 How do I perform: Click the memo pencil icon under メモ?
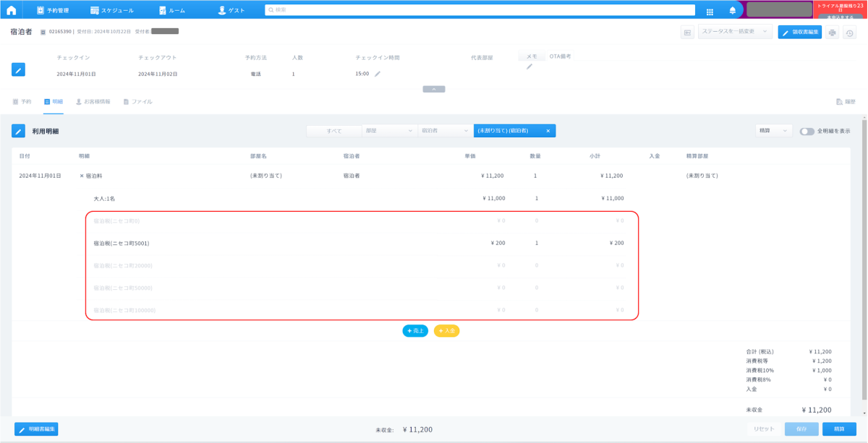coord(529,66)
